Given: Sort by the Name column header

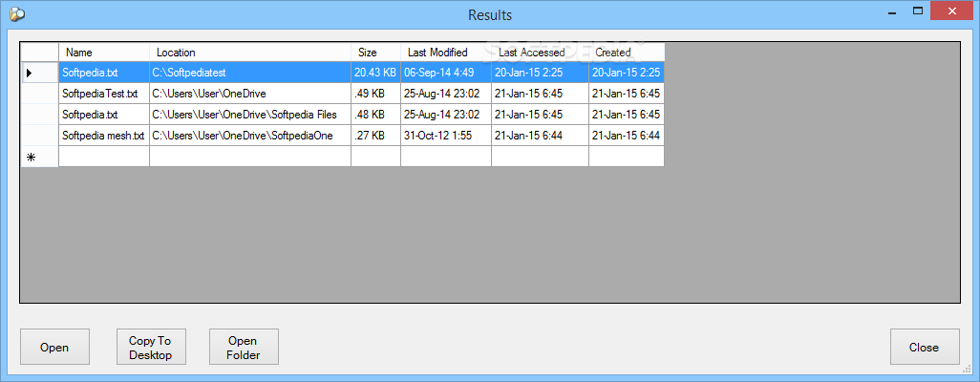Looking at the screenshot, I should (104, 53).
